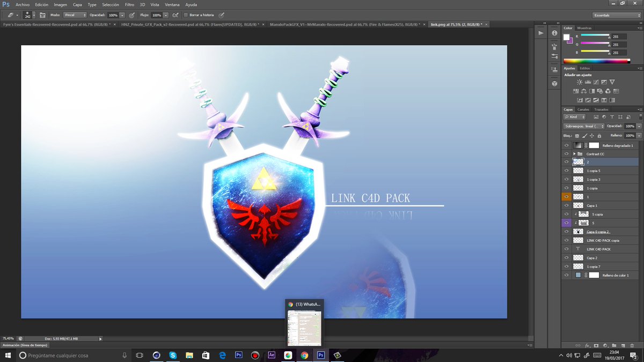Open the Filtro menu

pyautogui.click(x=129, y=4)
